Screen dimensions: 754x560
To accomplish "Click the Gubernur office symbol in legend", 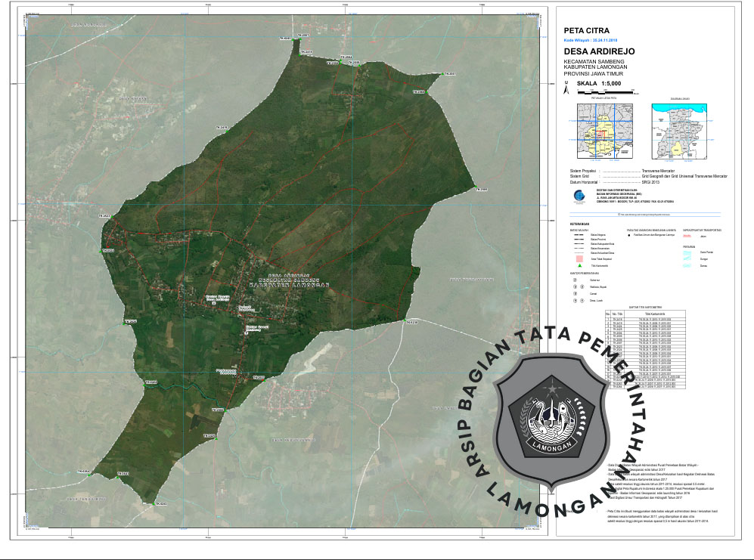I will click(x=575, y=280).
